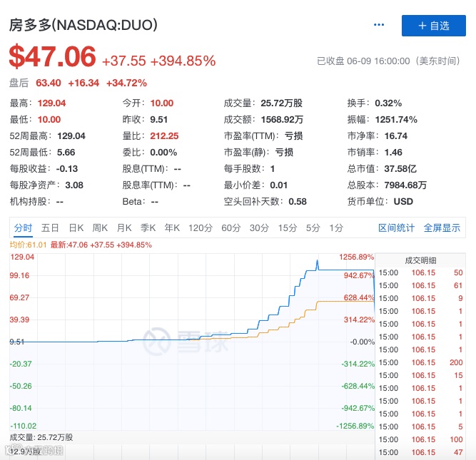Click the 9.51 baseline axis label on chart
The height and width of the screenshot is (460, 476).
[x=16, y=342]
